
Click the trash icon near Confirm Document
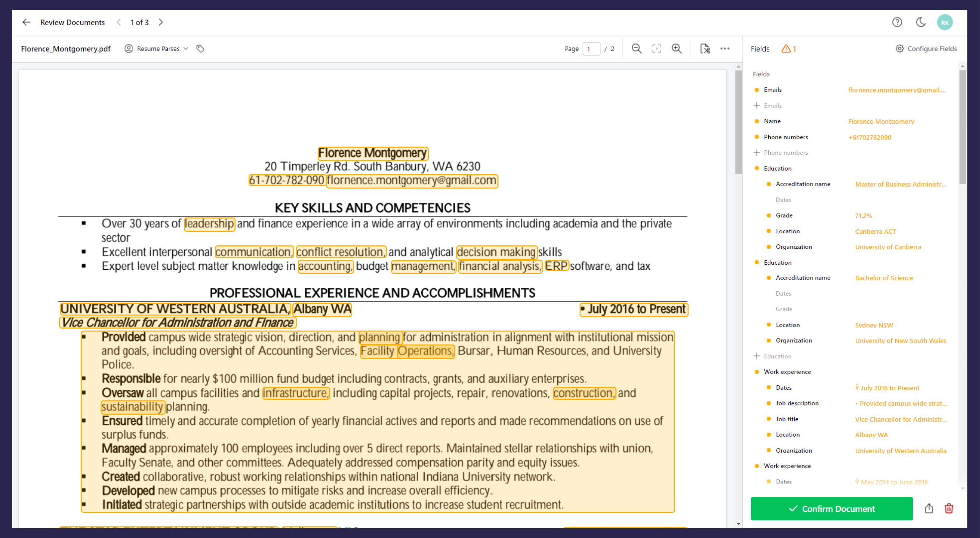[x=949, y=508]
